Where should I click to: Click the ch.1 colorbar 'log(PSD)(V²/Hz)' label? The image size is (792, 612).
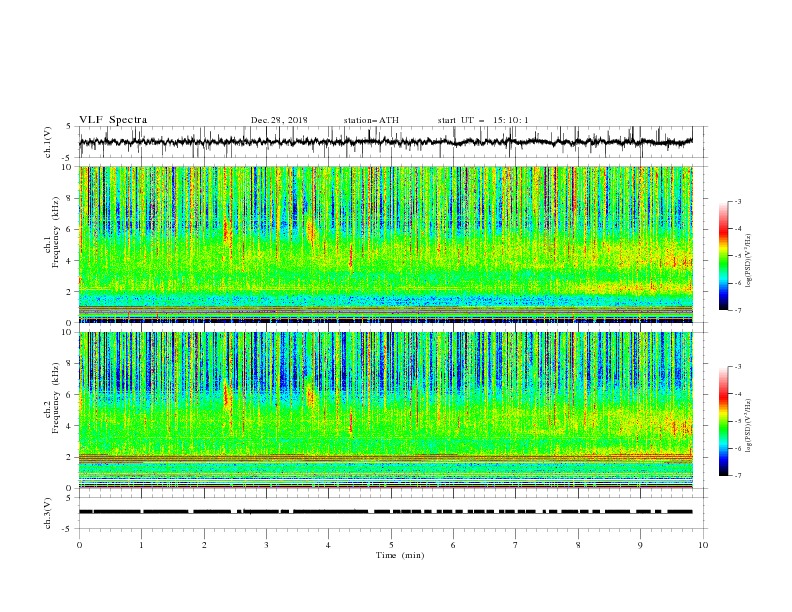click(749, 261)
